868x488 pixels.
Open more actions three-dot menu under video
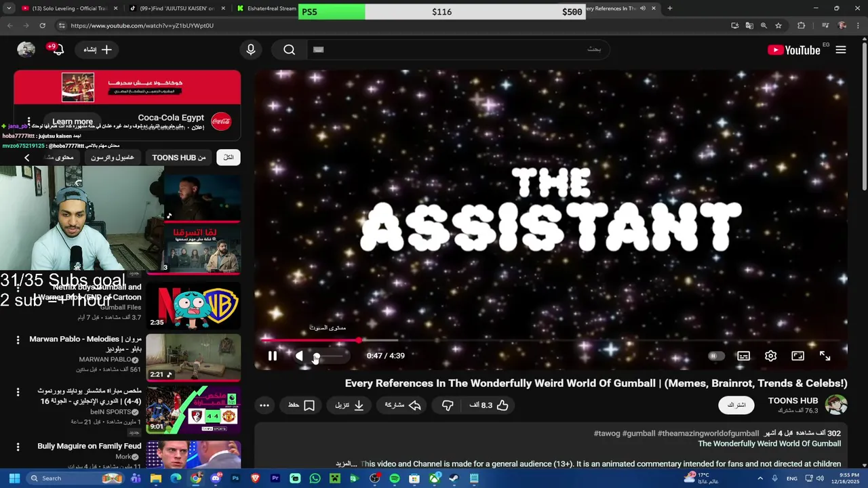(x=264, y=405)
